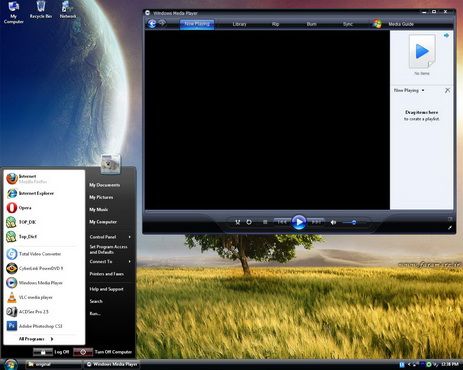Open the Rip tab
Screen dimensions: 463x370
[x=275, y=24]
